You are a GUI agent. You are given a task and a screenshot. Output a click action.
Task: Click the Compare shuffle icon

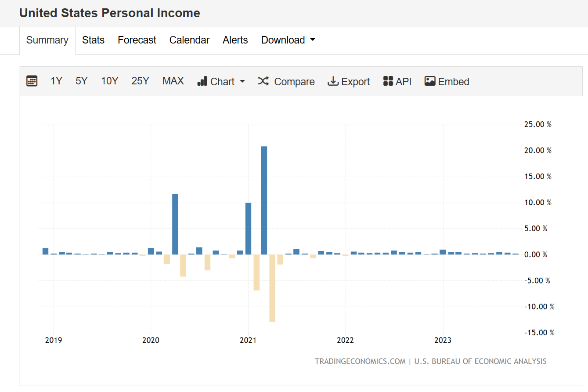263,81
